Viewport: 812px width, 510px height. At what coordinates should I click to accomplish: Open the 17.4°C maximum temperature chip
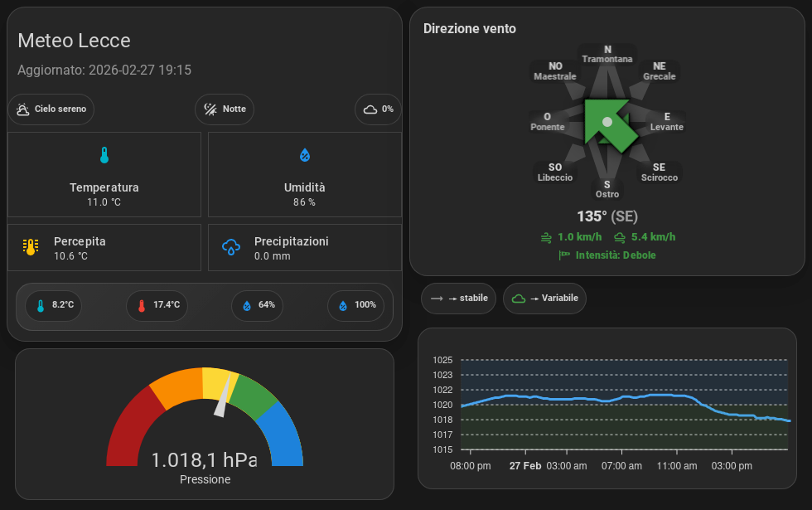[157, 305]
